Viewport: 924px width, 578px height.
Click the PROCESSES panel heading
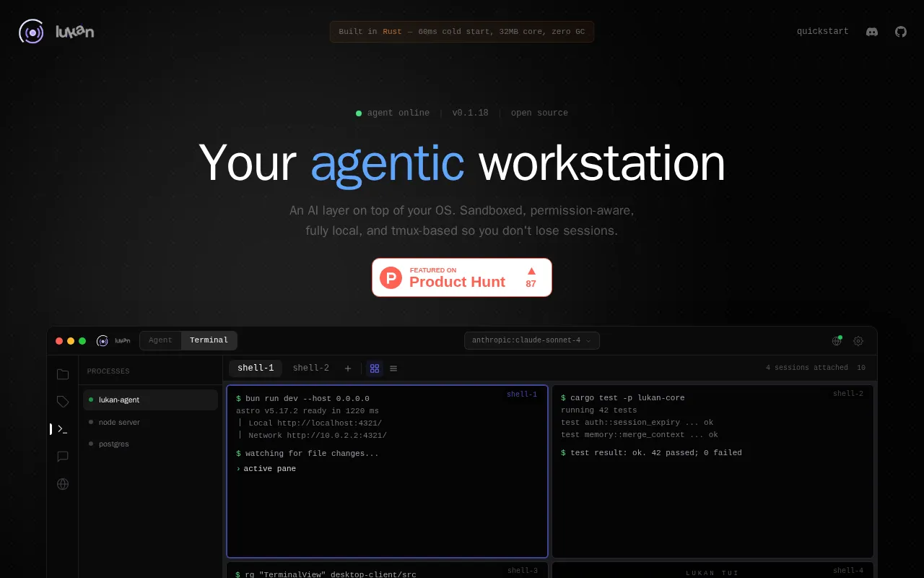point(108,371)
